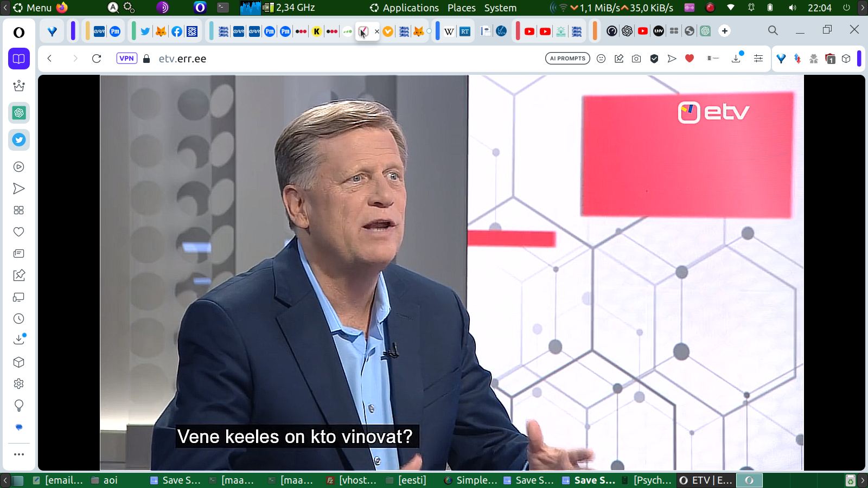Open the edit-page pencil icon in address bar
Image resolution: width=868 pixels, height=488 pixels.
(619, 59)
